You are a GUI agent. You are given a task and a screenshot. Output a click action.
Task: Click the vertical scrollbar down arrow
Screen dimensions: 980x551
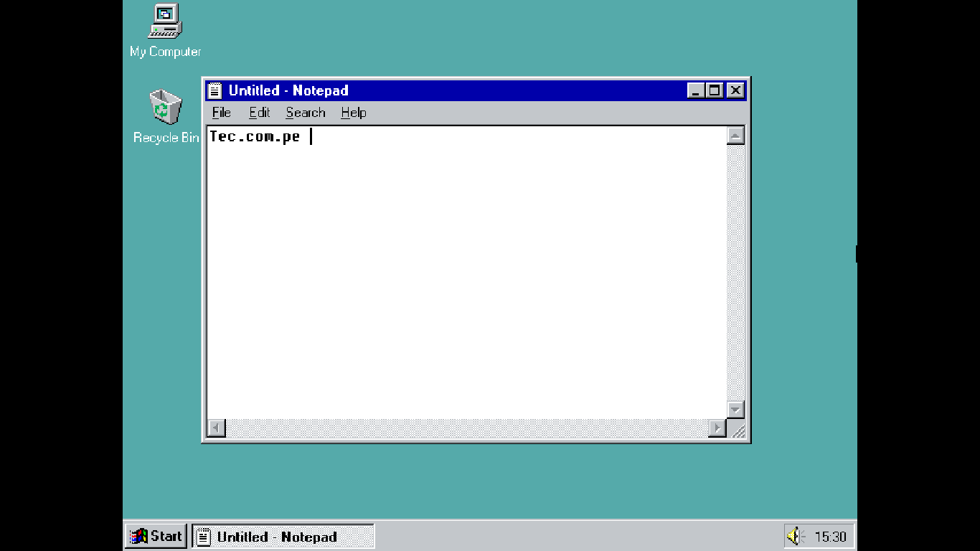(735, 410)
